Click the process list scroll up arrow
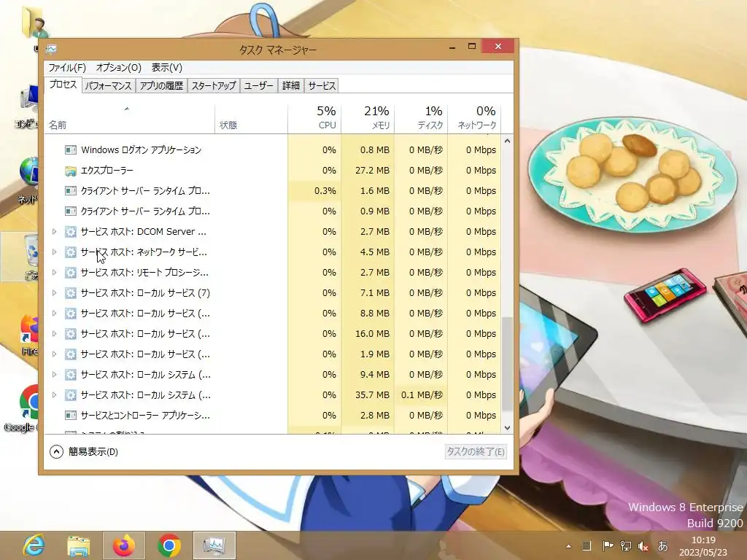The width and height of the screenshot is (747, 560). coord(508,141)
